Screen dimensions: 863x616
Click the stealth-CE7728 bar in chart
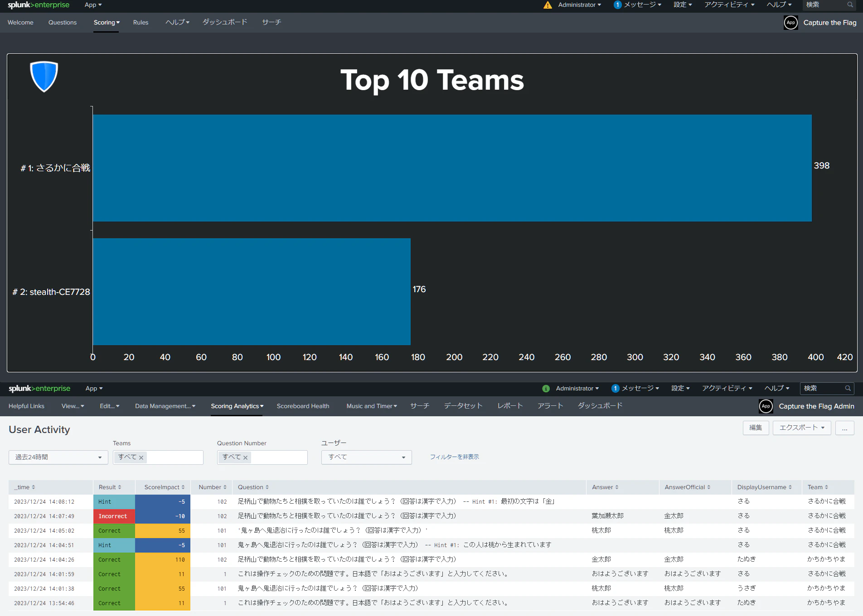pyautogui.click(x=252, y=292)
